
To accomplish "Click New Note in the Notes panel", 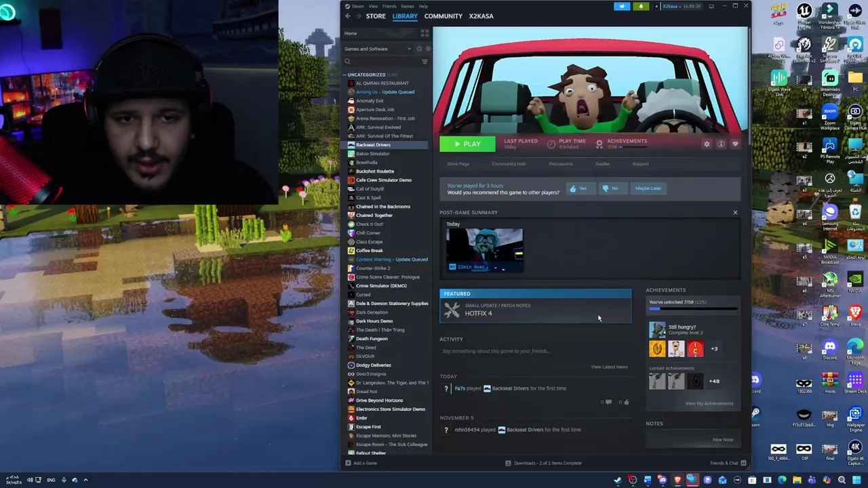I will 723,440.
